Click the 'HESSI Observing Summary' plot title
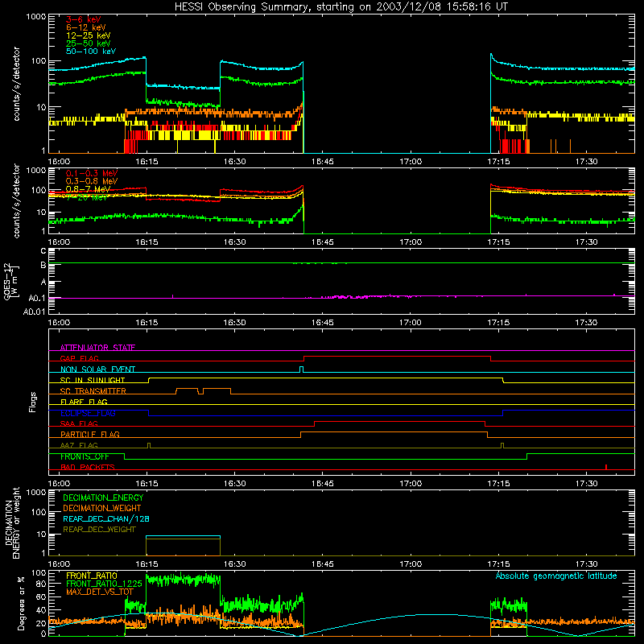Viewport: 644px width, 644px height. pyautogui.click(x=341, y=7)
